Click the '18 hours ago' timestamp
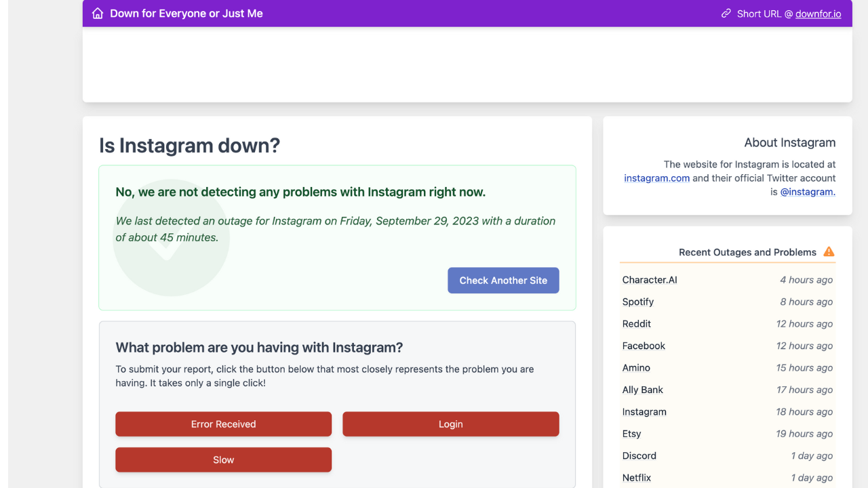Screen dimensions: 868x488 pos(804,412)
